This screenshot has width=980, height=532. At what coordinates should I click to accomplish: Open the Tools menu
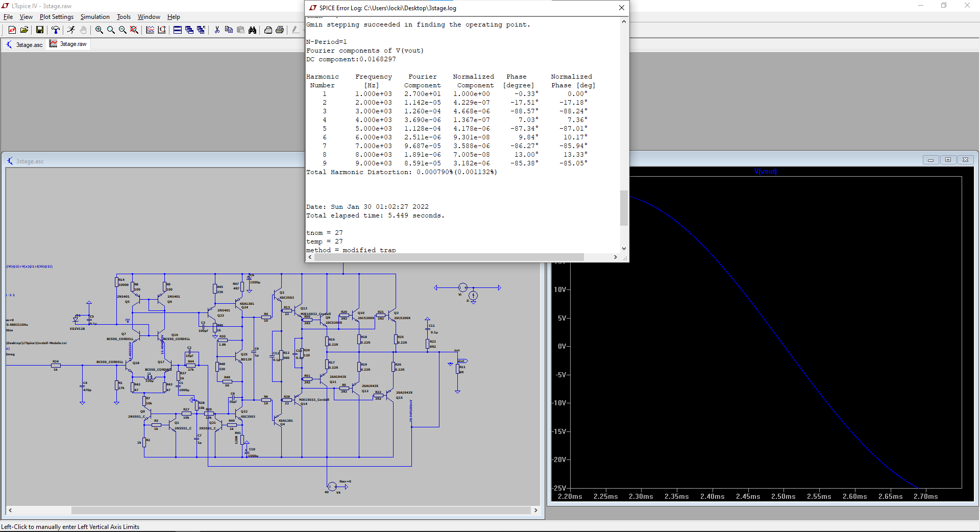click(124, 17)
